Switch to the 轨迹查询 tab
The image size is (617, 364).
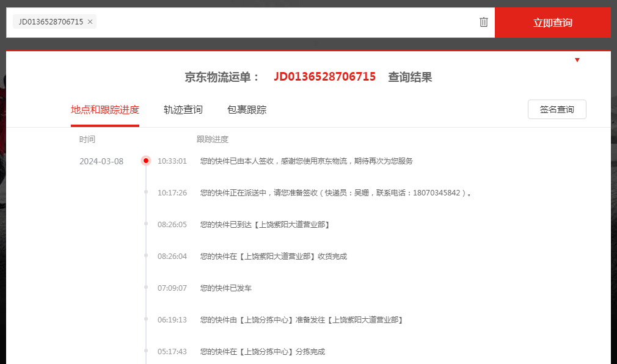click(183, 109)
